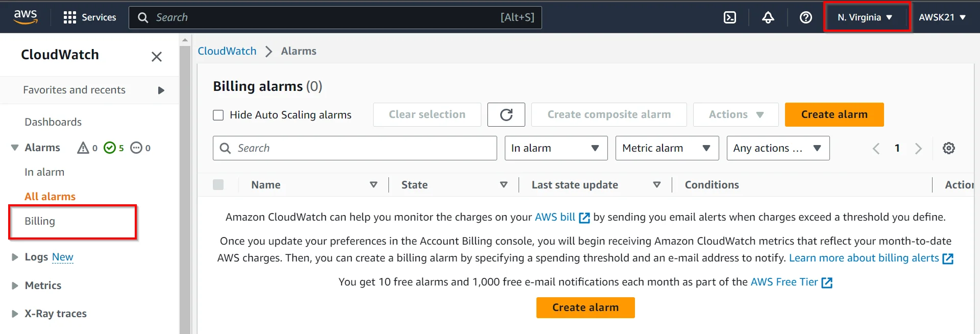The width and height of the screenshot is (980, 334).
Task: Open Dashboards from the sidebar
Action: pos(53,122)
